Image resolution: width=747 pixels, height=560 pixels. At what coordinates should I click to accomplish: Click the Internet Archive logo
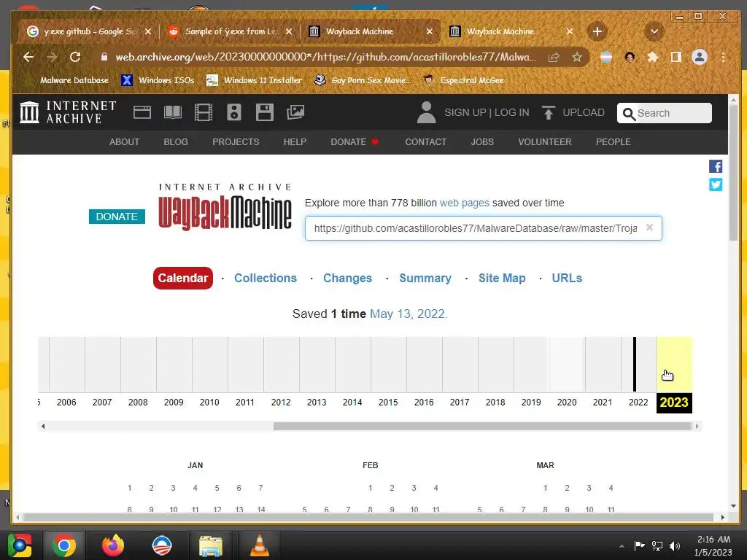[x=68, y=112]
